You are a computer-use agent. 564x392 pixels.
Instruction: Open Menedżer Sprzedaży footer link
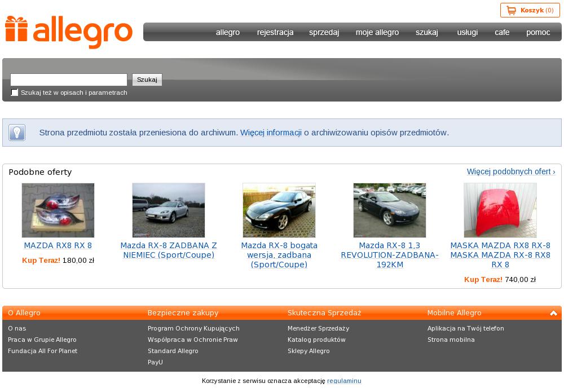pos(318,328)
